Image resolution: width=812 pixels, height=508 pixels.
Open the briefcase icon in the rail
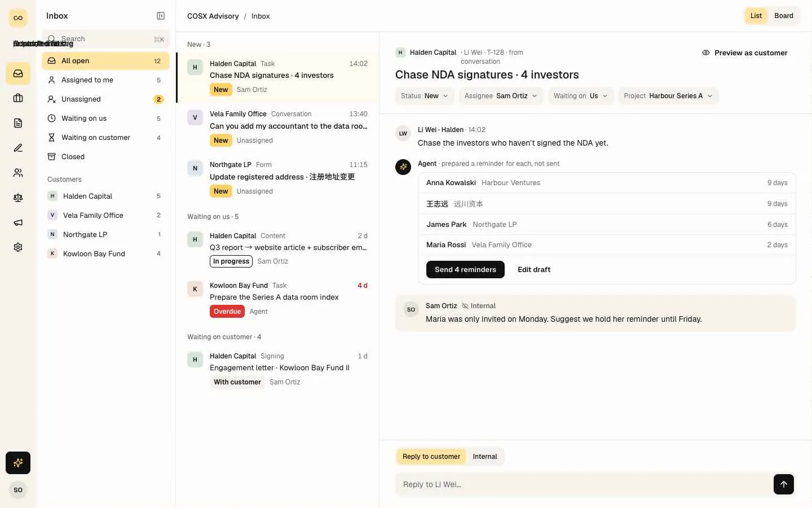click(x=18, y=98)
